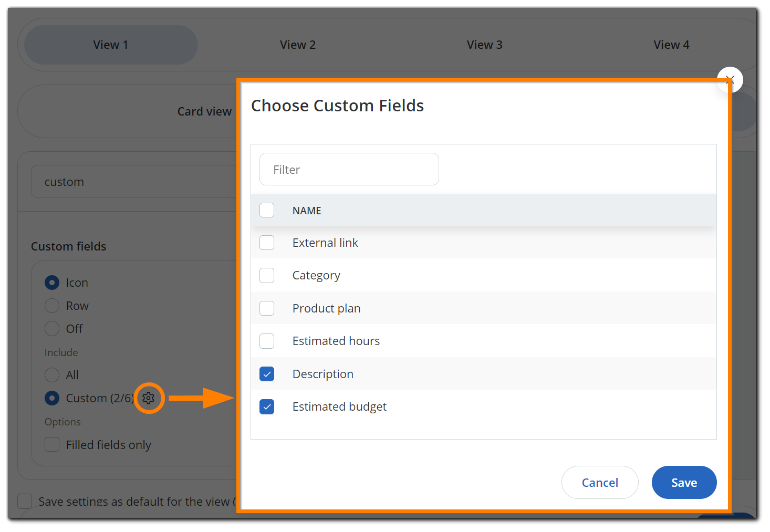Viewport: 770px width, 532px height.
Task: Enable the Category field checkbox
Action: point(267,276)
